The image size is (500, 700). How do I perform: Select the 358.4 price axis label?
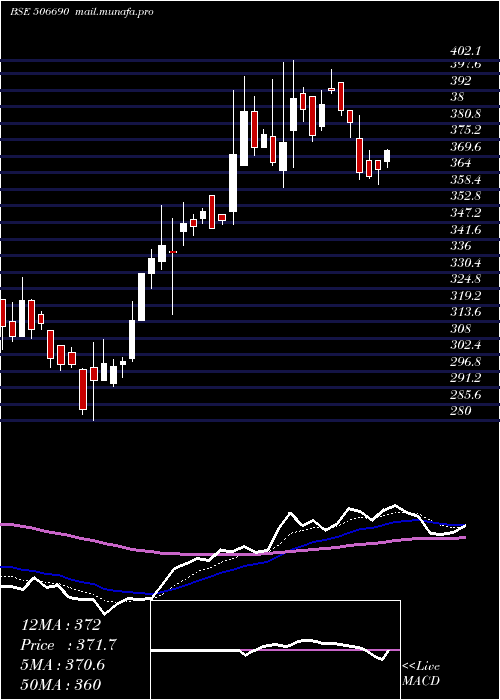[466, 180]
